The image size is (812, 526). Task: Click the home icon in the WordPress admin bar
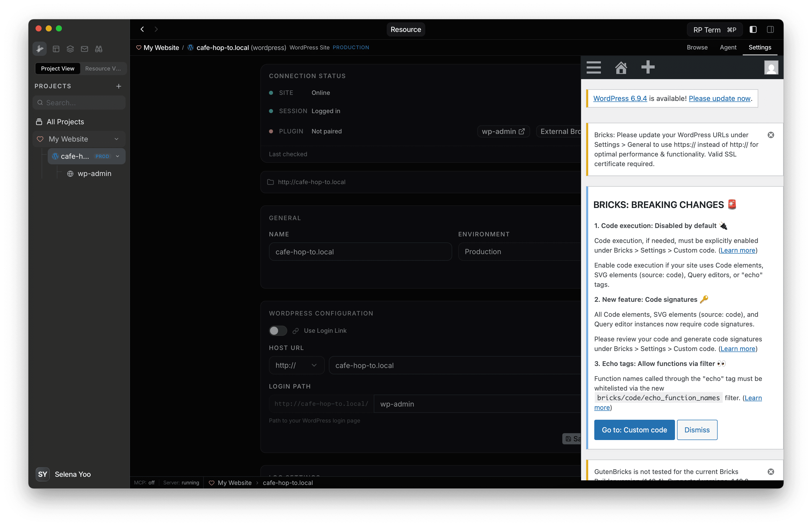point(621,67)
